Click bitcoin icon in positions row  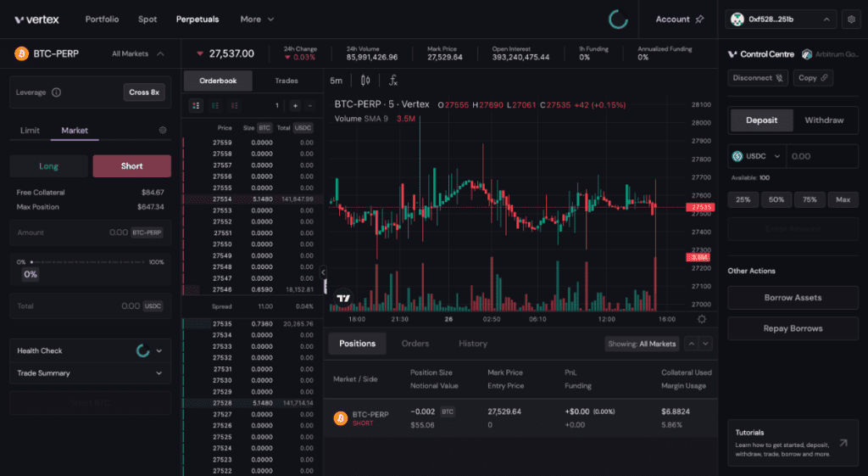click(x=341, y=418)
